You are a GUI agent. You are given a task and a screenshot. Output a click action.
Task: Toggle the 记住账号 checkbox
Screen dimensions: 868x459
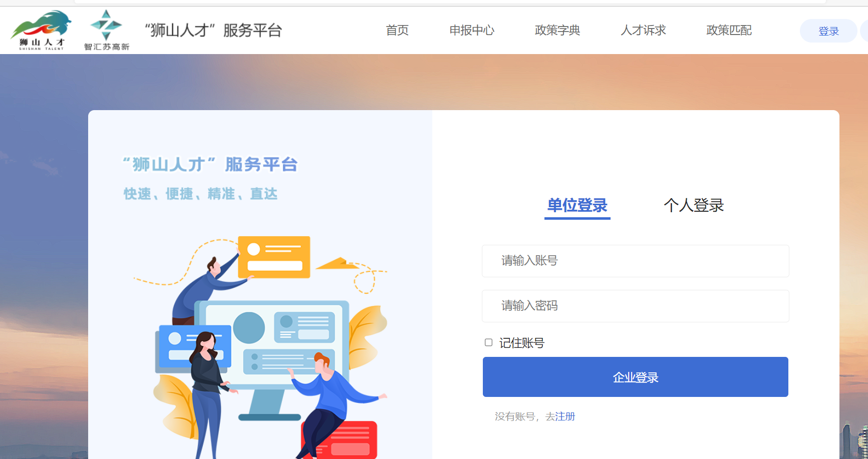click(489, 342)
